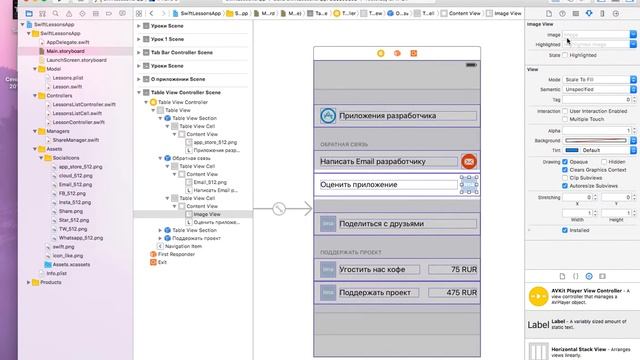Enable the Clip Subviews checkbox
640x360 pixels.
[565, 178]
